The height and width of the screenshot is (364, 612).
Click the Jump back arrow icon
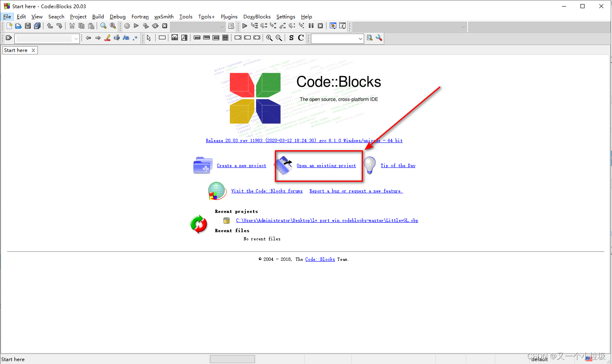88,38
